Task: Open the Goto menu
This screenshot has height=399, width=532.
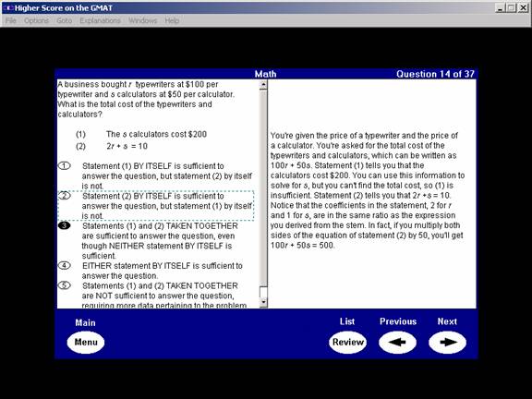Action: tap(65, 20)
